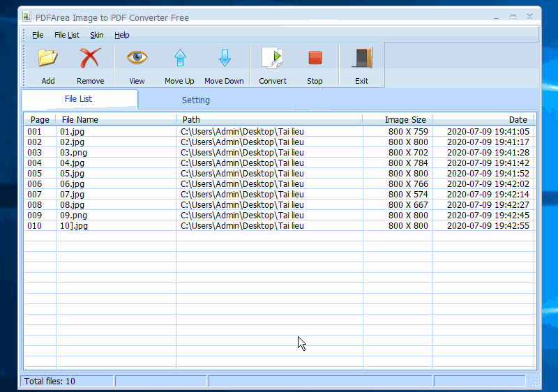558x392 pixels.
Task: Click page number 010
Action: (34, 226)
